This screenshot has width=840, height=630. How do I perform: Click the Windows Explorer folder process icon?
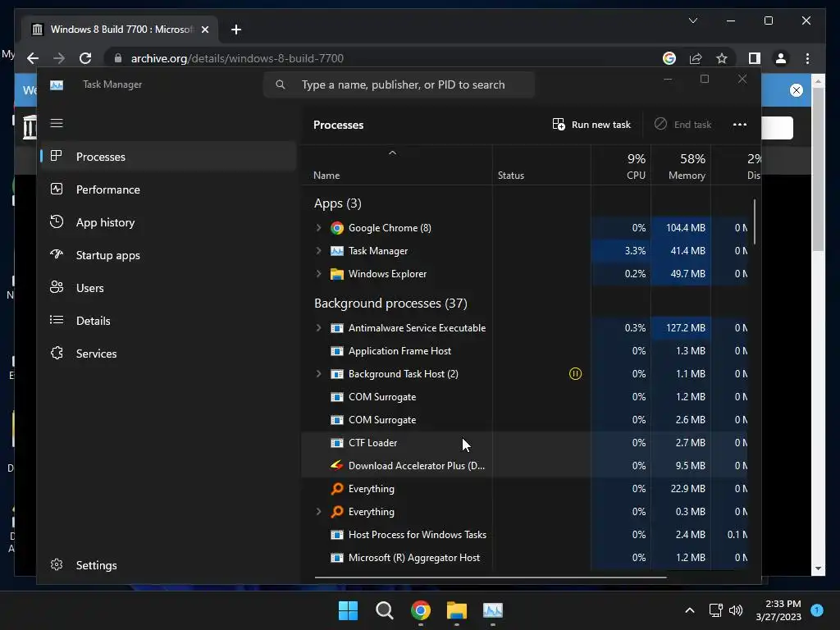click(337, 274)
